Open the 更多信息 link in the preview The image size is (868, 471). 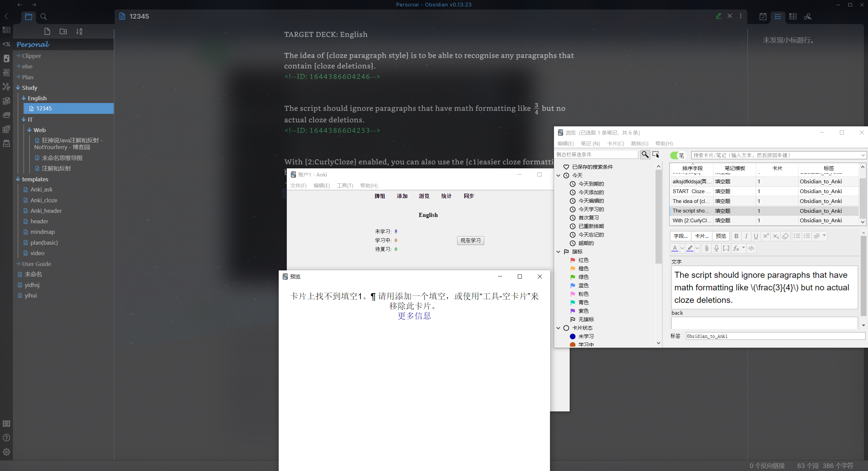point(414,315)
